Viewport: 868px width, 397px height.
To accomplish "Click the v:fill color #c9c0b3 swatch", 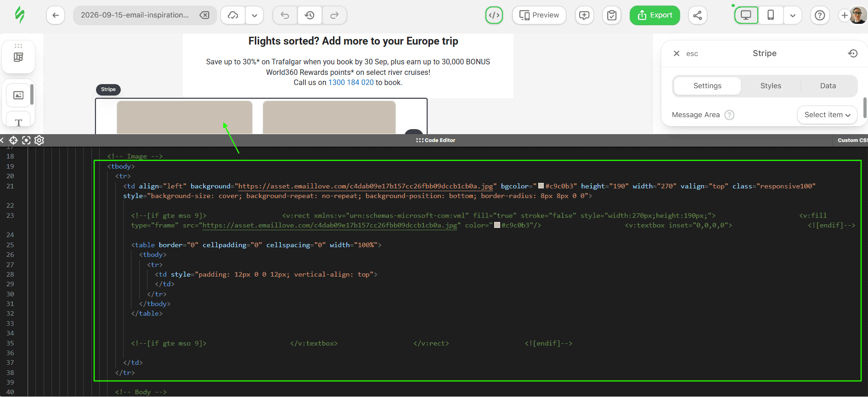I will [497, 225].
